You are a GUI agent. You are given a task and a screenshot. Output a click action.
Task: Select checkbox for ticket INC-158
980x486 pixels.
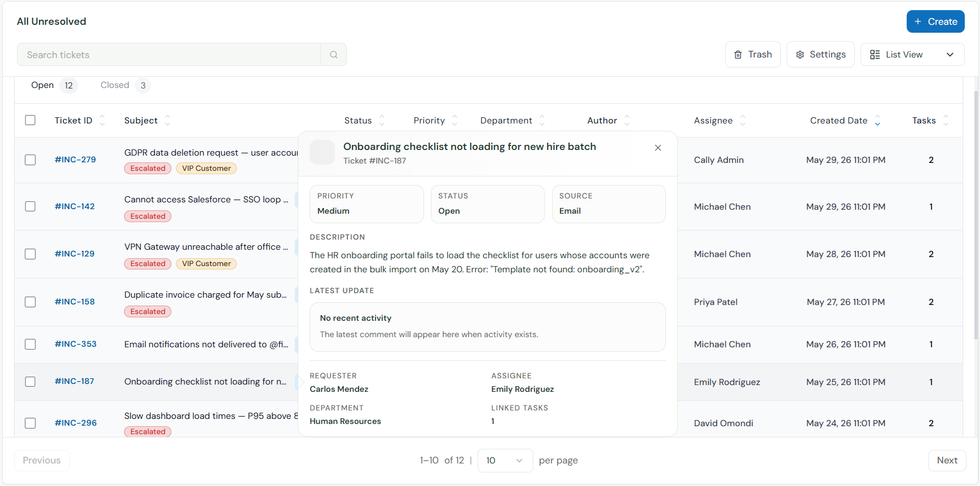click(x=30, y=302)
